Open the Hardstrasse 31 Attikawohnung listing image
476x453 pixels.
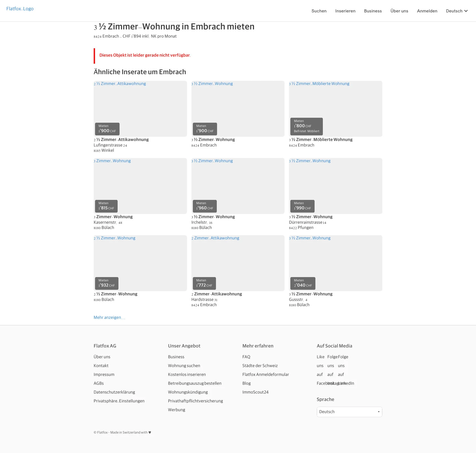(x=238, y=263)
